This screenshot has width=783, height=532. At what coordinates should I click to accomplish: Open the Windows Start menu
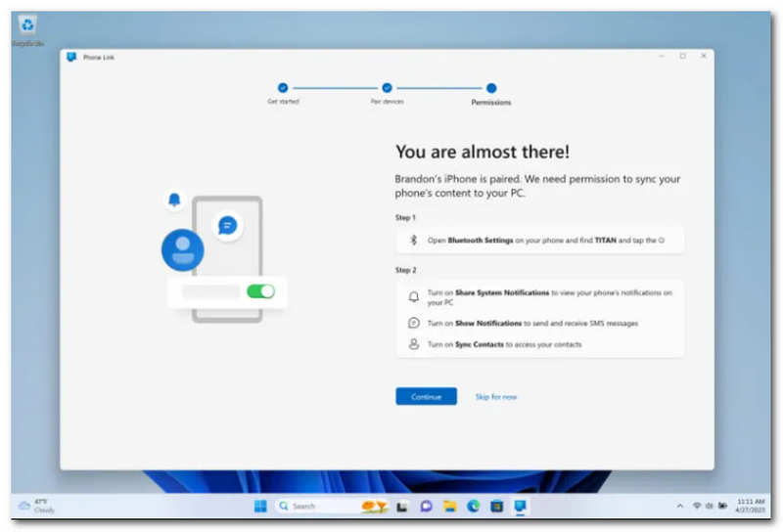(260, 506)
